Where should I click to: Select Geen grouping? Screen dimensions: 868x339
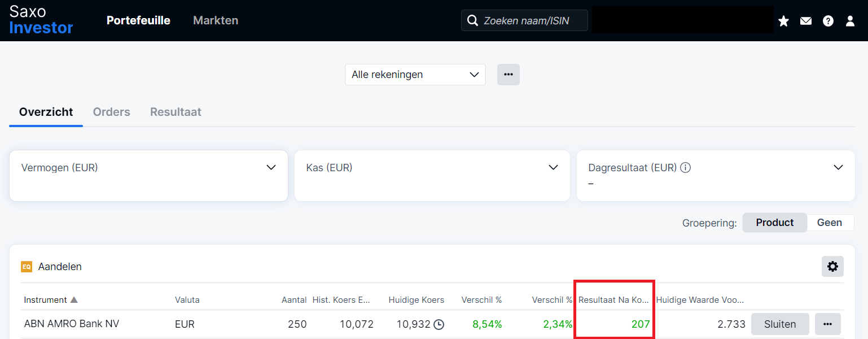pos(830,223)
